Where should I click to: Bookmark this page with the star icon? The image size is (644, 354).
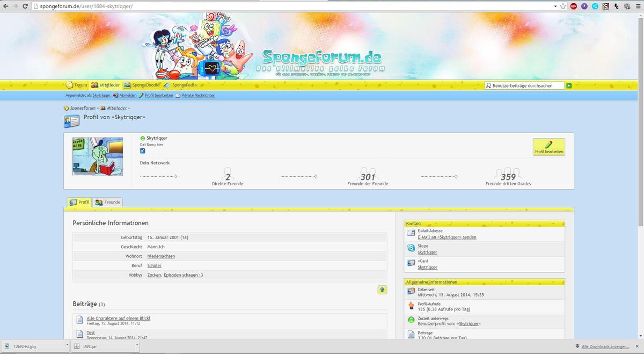coord(563,6)
